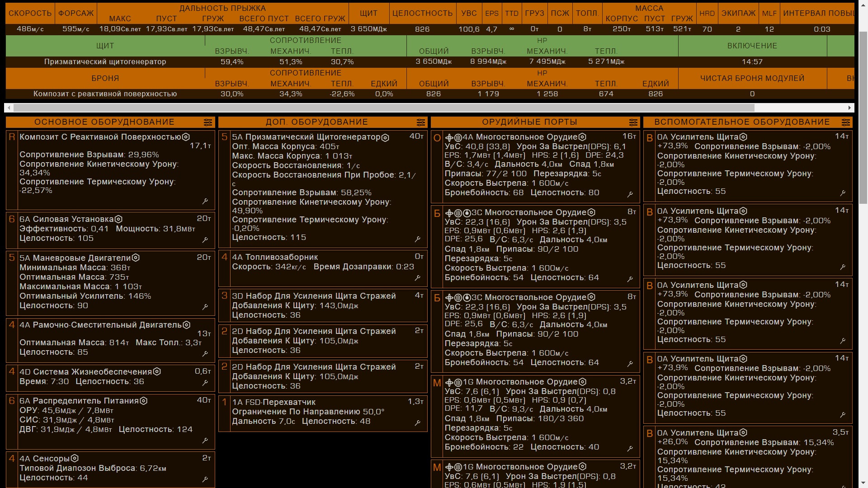Click right arrow of horizontal stats scrollbar

(x=849, y=108)
